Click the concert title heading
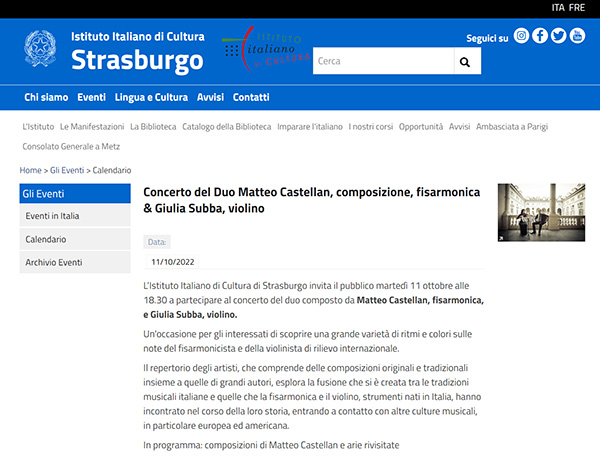 click(x=311, y=200)
